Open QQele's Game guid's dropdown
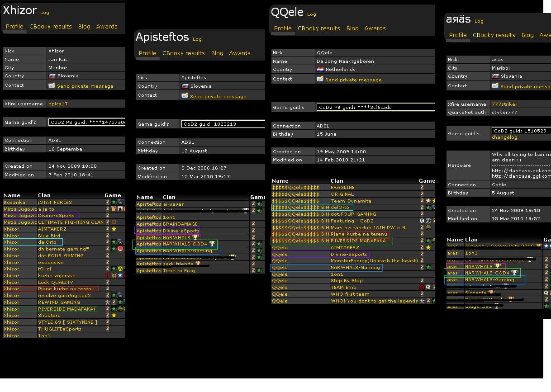 (375, 108)
